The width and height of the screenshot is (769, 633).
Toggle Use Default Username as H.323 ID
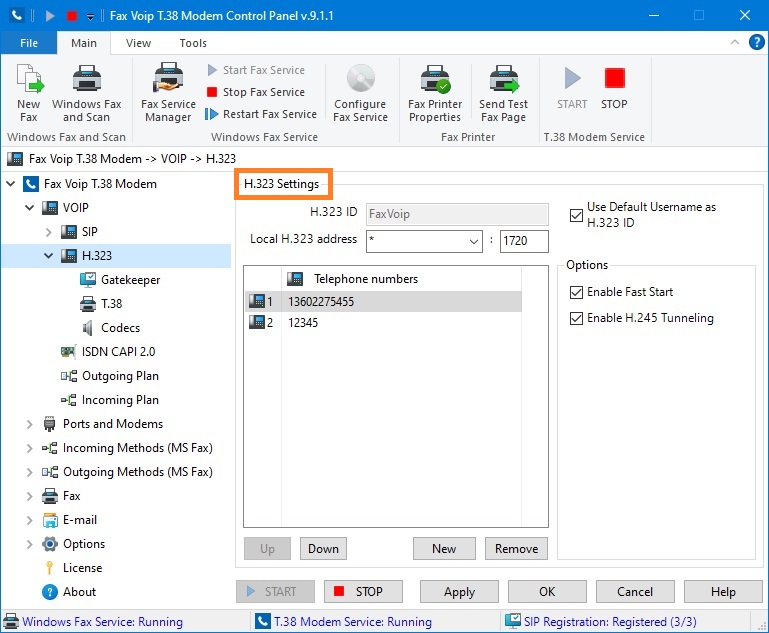point(576,215)
